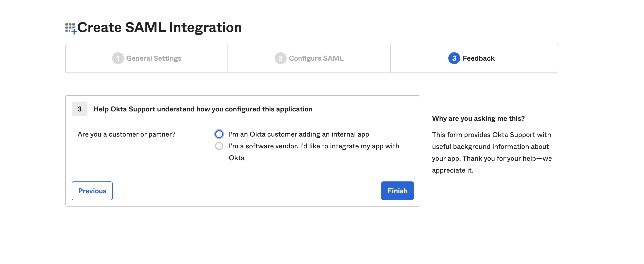The image size is (644, 264).
Task: Click the "appreciate it." final help text line
Action: pyautogui.click(x=453, y=170)
